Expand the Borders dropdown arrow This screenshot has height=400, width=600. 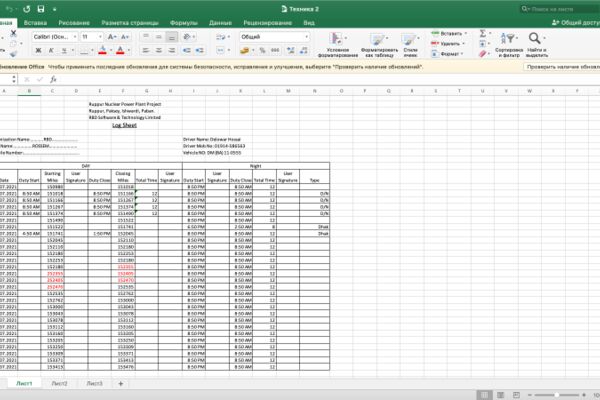(92, 50)
